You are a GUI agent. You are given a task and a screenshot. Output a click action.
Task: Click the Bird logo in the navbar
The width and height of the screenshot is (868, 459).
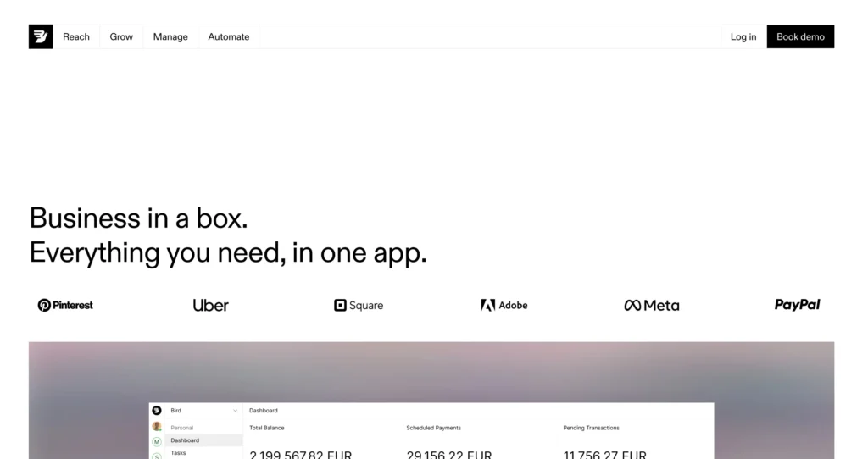(41, 36)
